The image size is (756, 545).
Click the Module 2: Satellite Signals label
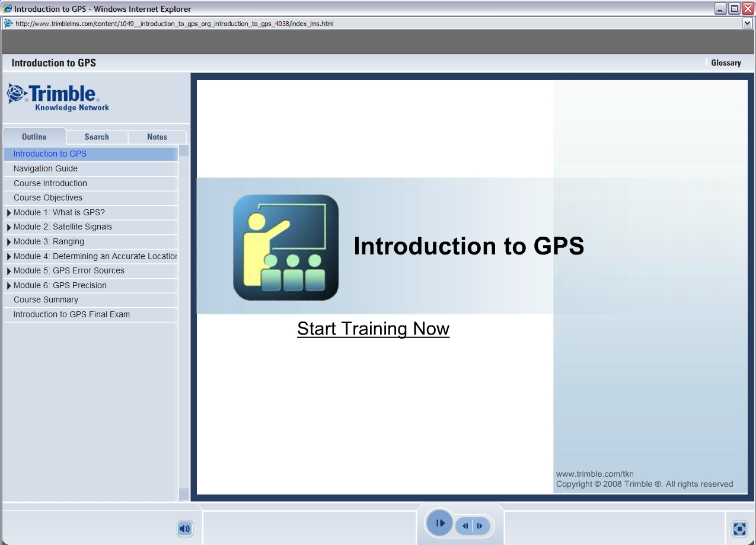point(63,227)
